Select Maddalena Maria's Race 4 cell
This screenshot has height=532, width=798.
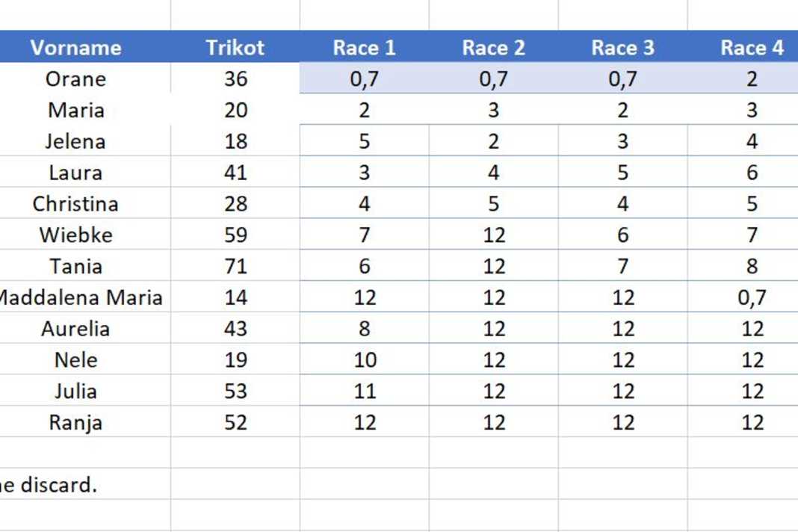point(752,298)
